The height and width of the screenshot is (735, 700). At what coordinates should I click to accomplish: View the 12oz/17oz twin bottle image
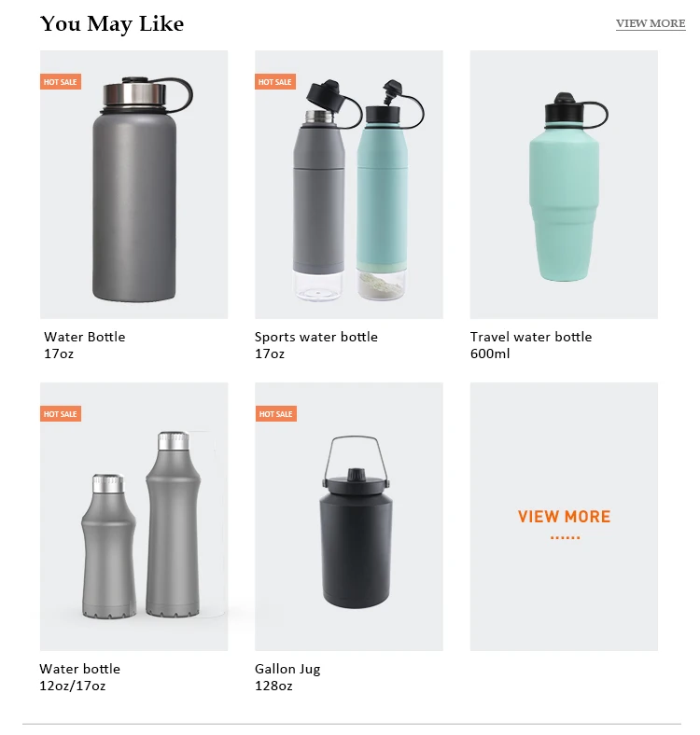pyautogui.click(x=134, y=516)
